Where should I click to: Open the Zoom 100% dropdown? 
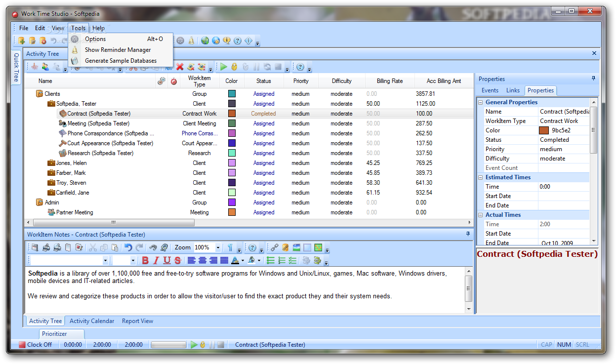[x=218, y=247]
